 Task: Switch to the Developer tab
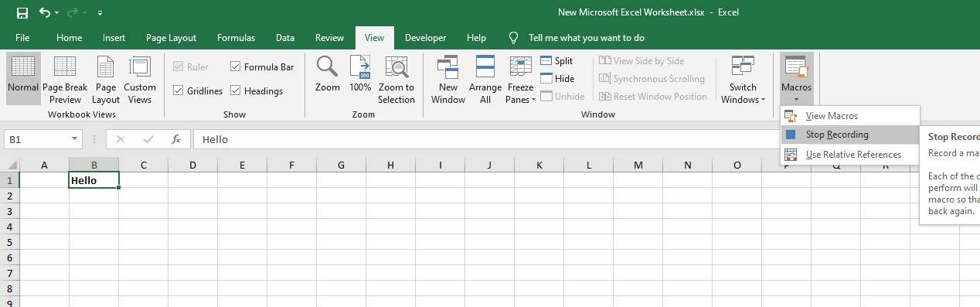point(425,37)
